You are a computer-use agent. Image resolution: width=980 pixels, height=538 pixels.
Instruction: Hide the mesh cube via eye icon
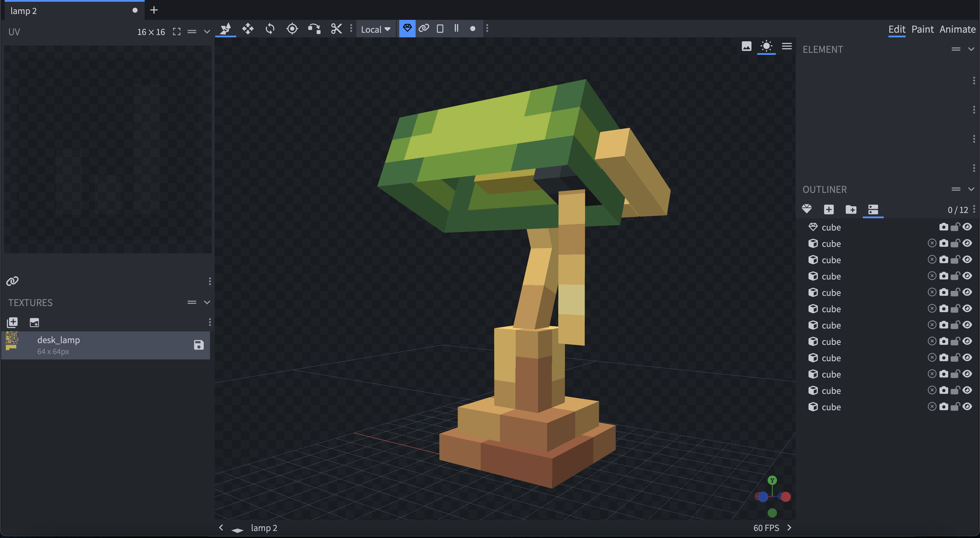pyautogui.click(x=967, y=227)
